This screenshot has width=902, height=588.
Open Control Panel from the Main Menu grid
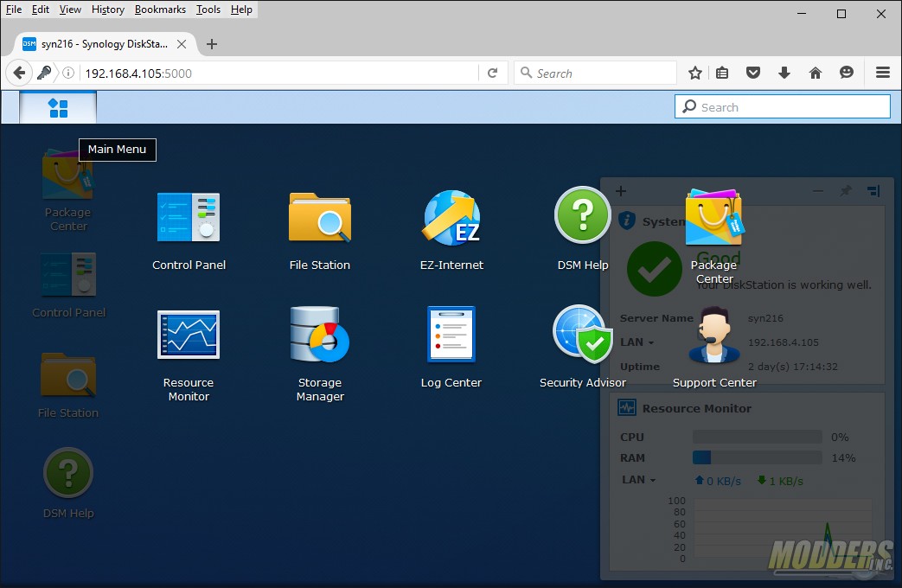click(x=189, y=231)
